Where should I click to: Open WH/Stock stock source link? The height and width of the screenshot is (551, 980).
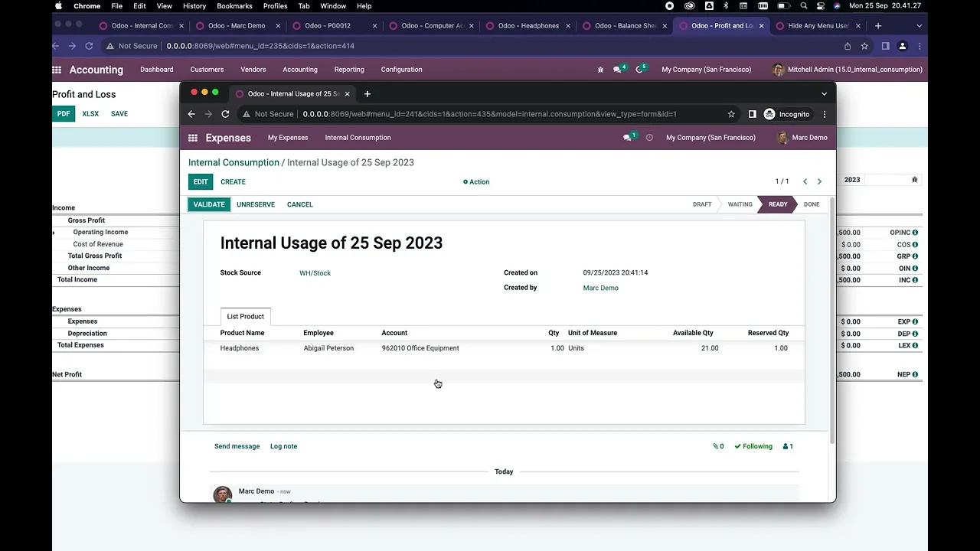(x=315, y=273)
